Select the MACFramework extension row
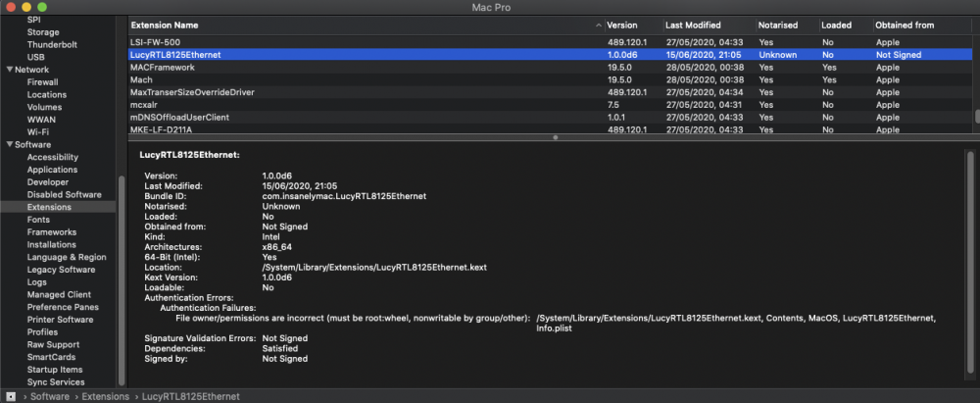 pos(550,68)
